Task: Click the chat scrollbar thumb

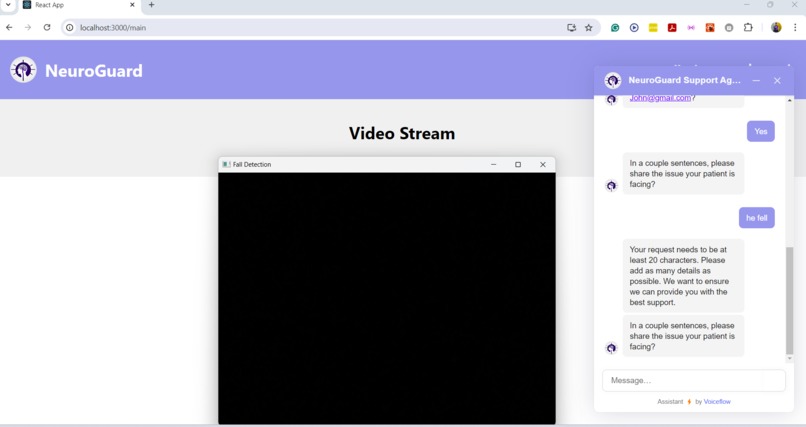Action: point(790,301)
